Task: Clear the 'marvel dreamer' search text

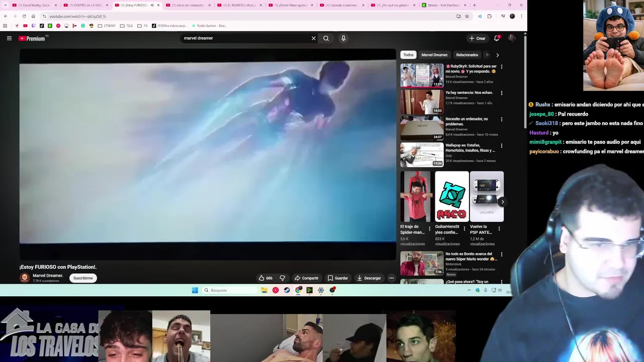Action: point(313,38)
